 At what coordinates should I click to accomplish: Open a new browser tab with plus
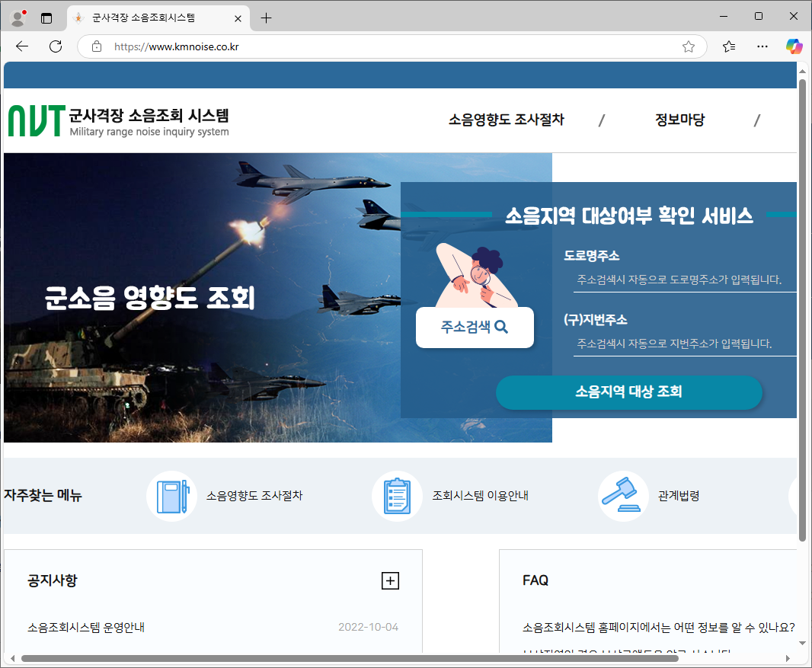(266, 18)
